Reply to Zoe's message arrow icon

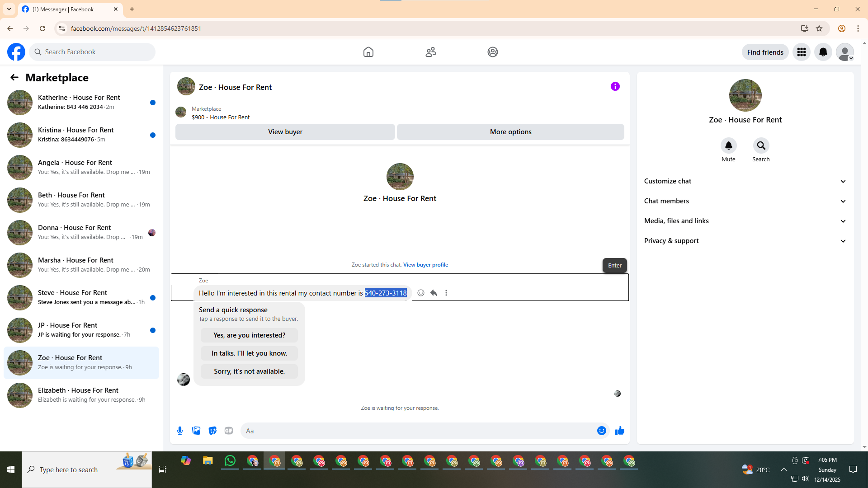pos(434,293)
